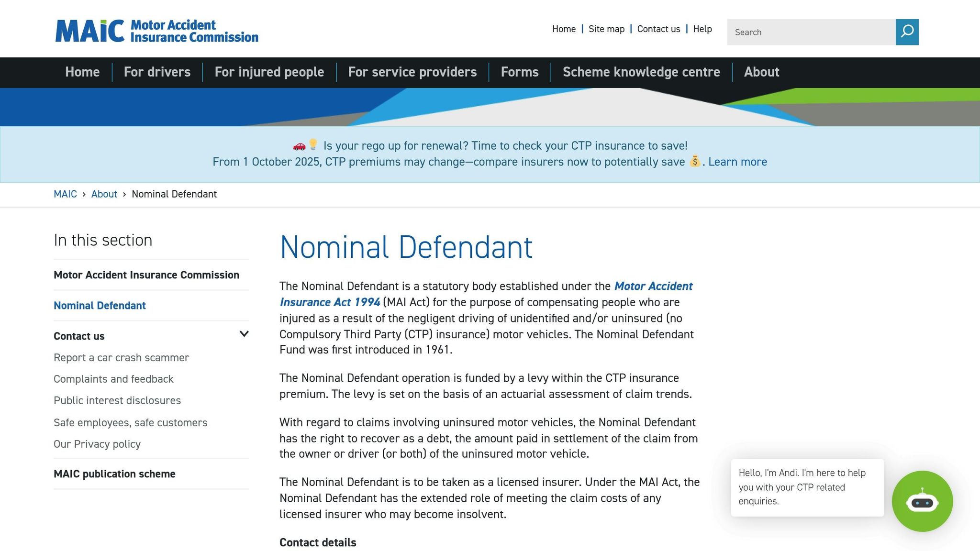Click into the Search input field
This screenshot has width=980, height=551.
811,32
